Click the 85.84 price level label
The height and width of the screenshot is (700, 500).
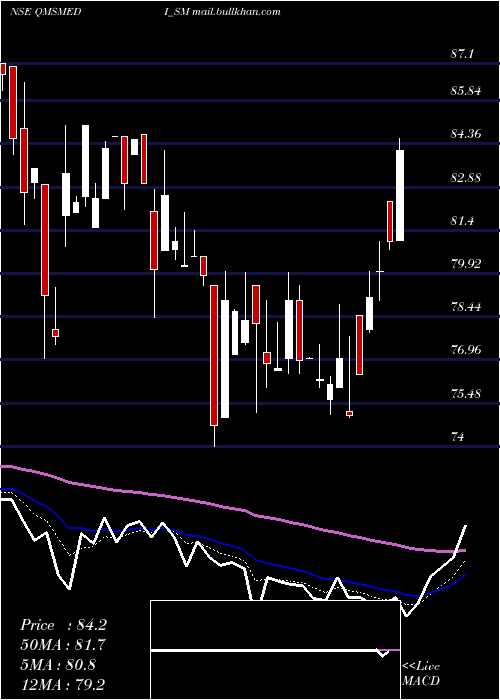coord(466,91)
